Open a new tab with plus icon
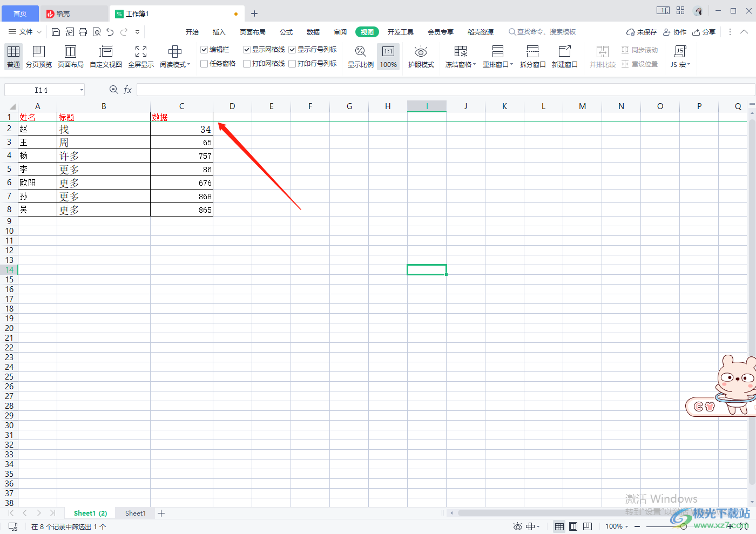756x534 pixels. [x=254, y=13]
